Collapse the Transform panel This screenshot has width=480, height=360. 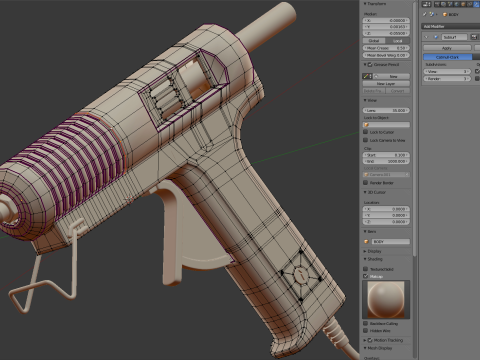(365, 4)
